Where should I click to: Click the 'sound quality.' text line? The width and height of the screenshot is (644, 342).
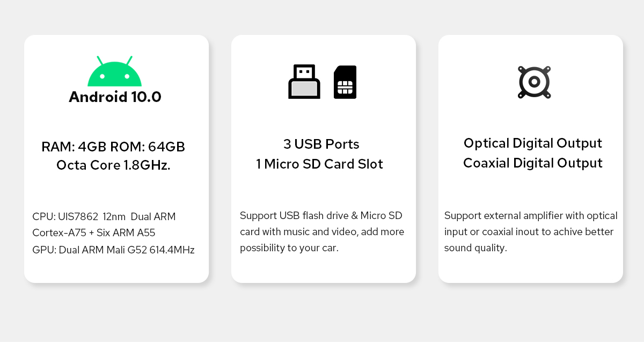tap(475, 248)
